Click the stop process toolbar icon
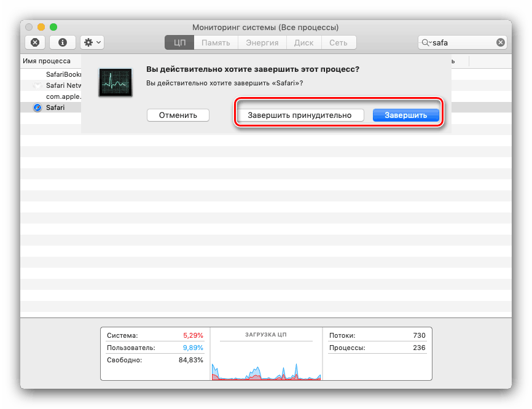The width and height of the screenshot is (532, 409). click(35, 42)
